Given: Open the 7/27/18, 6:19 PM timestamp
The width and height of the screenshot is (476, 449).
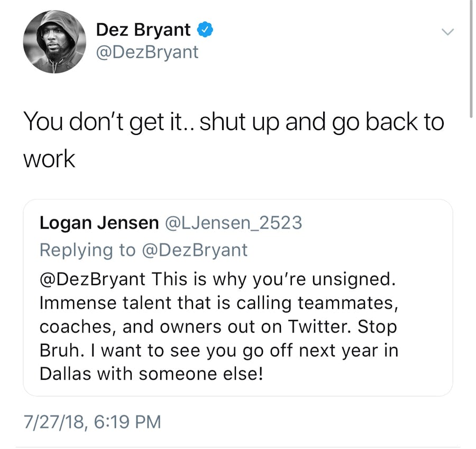Looking at the screenshot, I should click(x=91, y=421).
